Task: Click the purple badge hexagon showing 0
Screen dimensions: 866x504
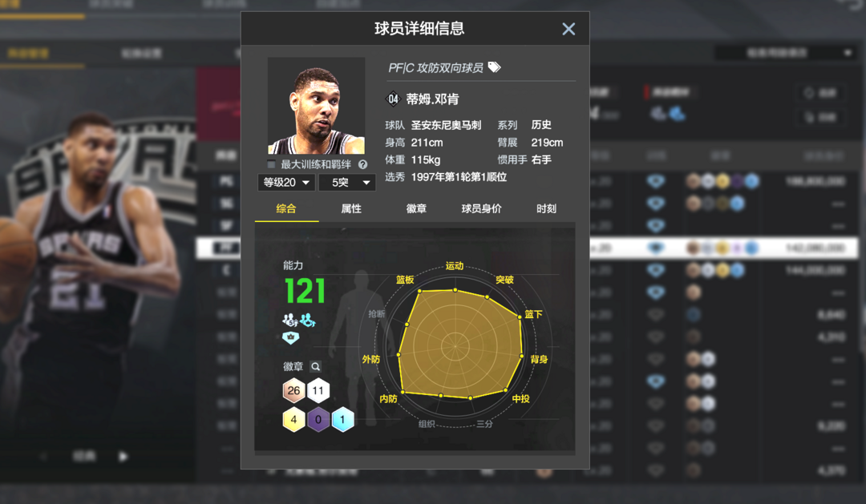Action: tap(318, 420)
